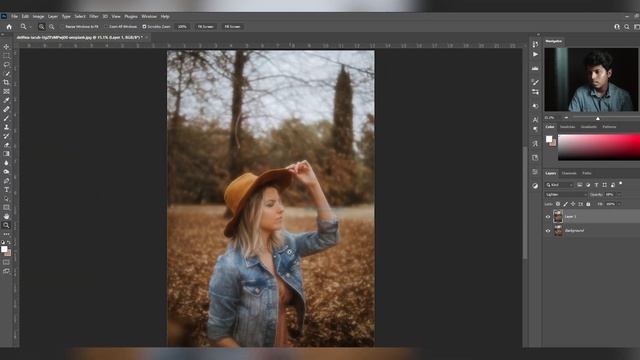Toggle lock position icon

pos(573,204)
